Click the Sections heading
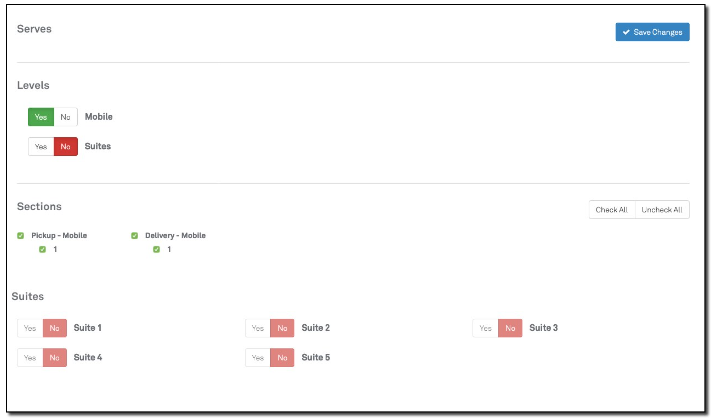The height and width of the screenshot is (418, 713). click(39, 206)
